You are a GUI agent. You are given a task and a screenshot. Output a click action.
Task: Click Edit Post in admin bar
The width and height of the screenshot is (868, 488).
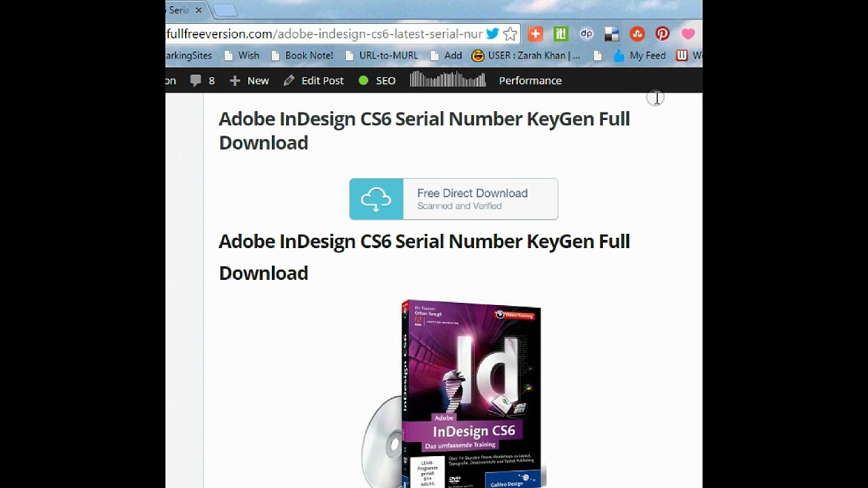coord(313,81)
